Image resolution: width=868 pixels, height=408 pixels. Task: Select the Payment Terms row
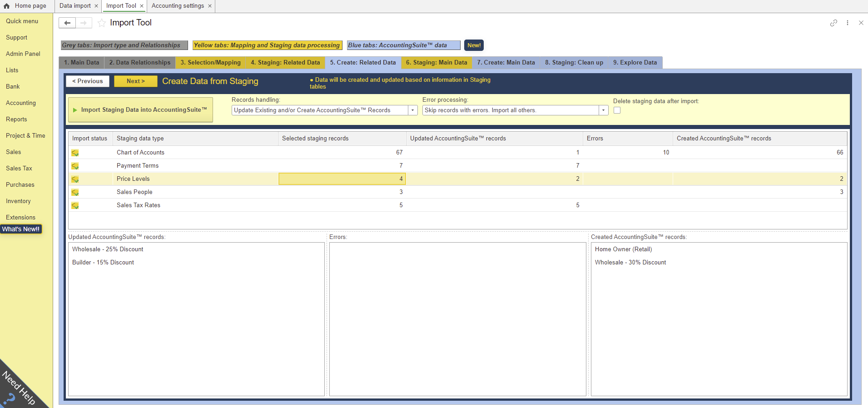click(457, 166)
